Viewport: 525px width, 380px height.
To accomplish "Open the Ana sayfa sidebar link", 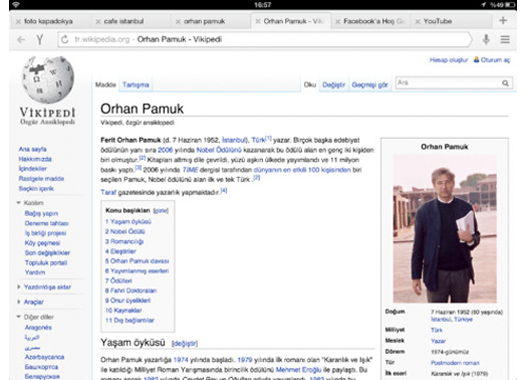I will [x=32, y=149].
